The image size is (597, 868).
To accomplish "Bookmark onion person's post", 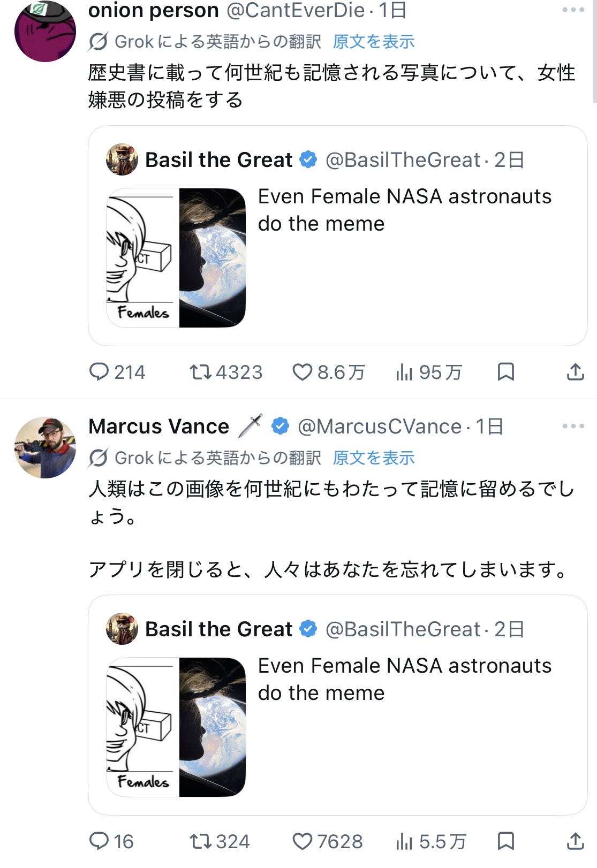I will click(x=505, y=372).
